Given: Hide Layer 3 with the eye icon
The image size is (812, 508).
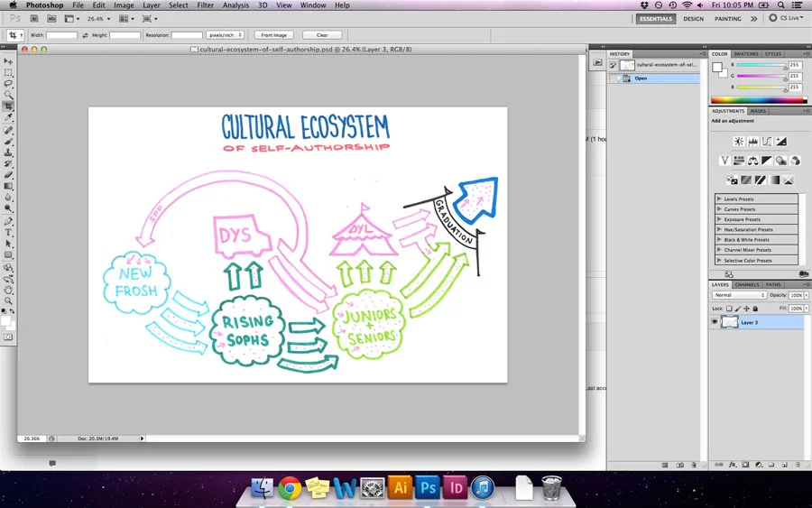Looking at the screenshot, I should click(715, 322).
